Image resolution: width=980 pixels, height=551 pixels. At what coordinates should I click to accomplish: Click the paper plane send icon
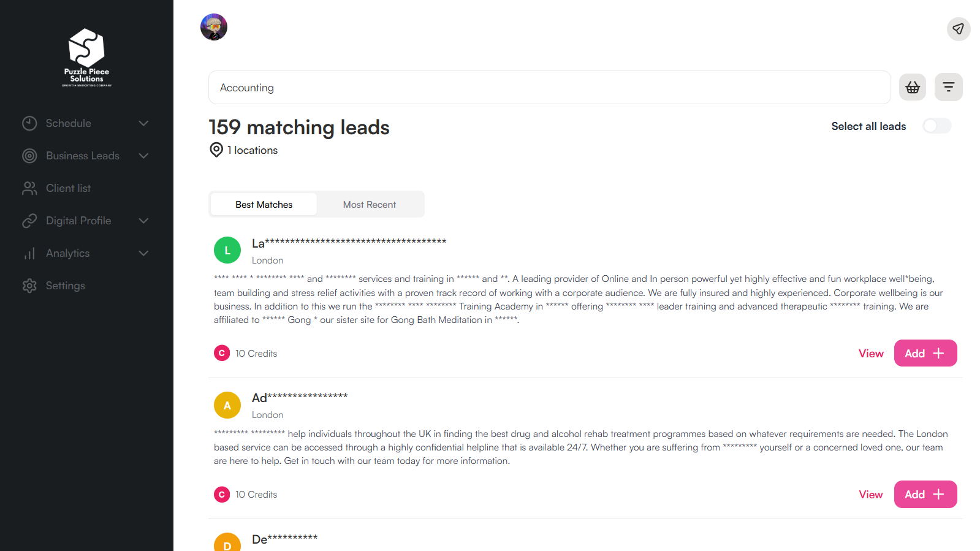coord(958,29)
